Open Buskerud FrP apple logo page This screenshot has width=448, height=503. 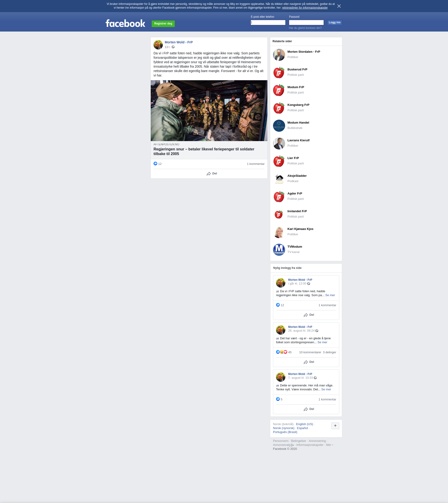[279, 73]
